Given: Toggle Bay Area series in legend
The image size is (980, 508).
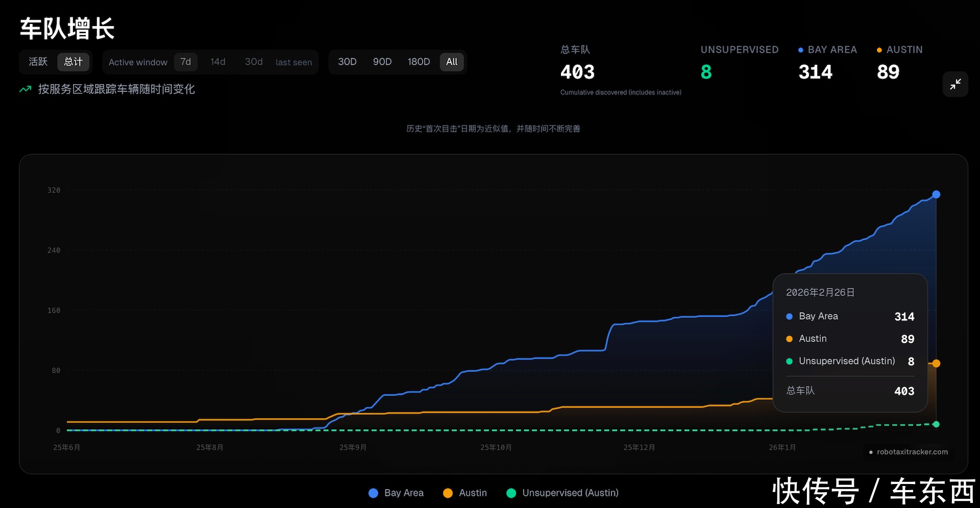Looking at the screenshot, I should point(396,493).
